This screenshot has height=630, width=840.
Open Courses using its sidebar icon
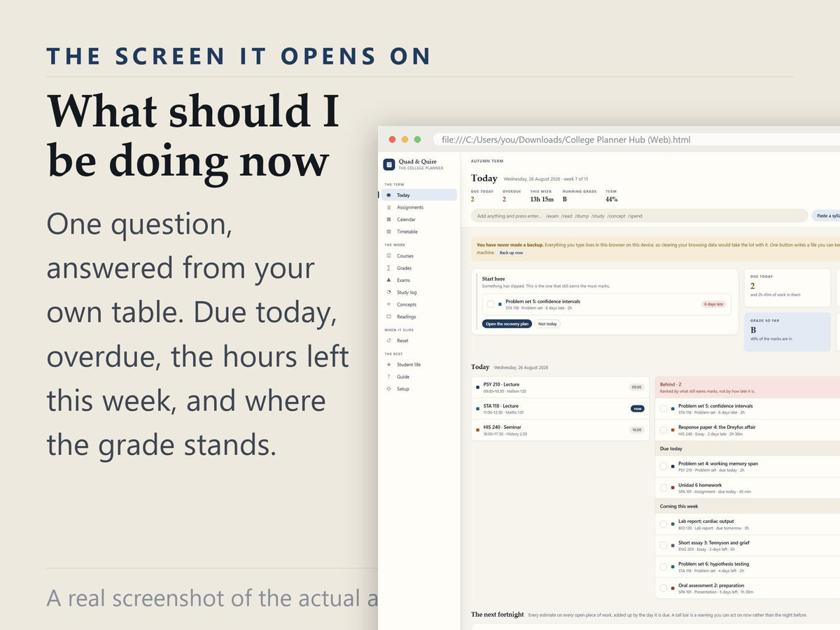(x=389, y=256)
